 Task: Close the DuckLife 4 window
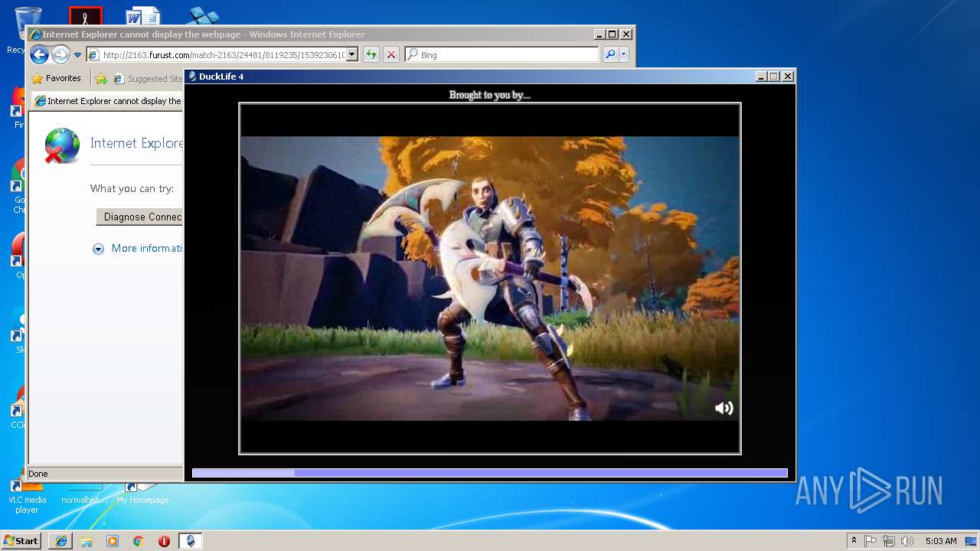(788, 76)
